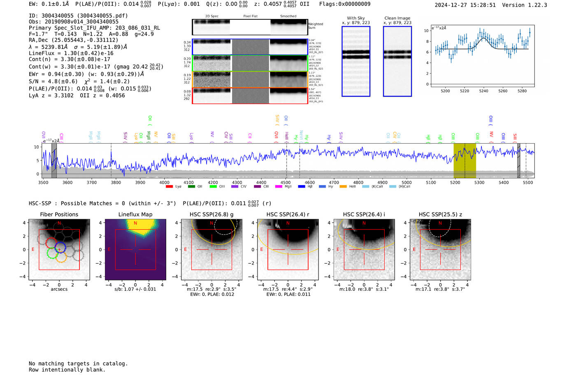The image size is (576, 392).
Task: Select the blue-bordered fiber spectrum row
Action: click(250, 47)
